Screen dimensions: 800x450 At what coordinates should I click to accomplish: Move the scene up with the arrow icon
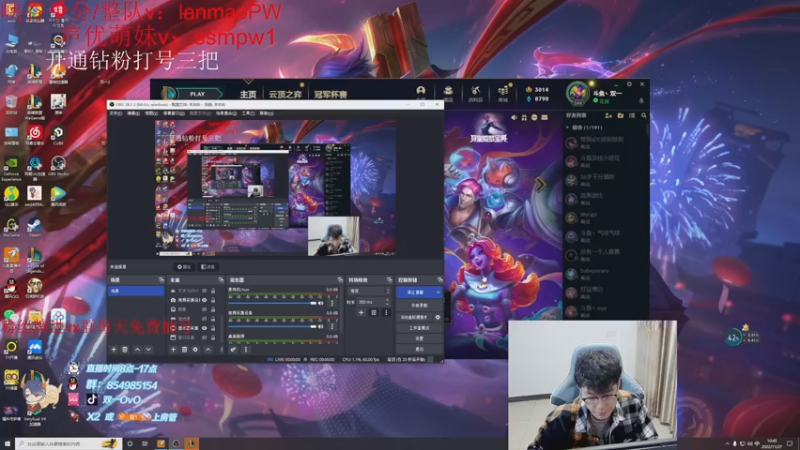click(137, 349)
